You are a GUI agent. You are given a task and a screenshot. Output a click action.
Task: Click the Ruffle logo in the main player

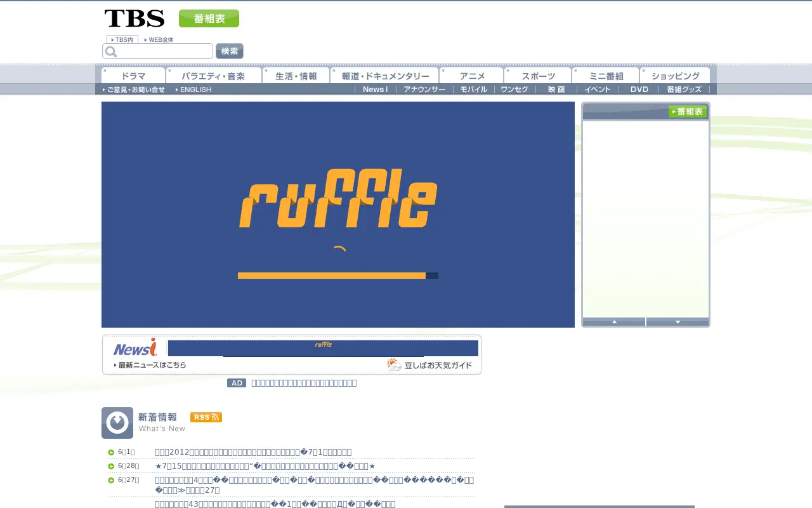click(x=338, y=198)
